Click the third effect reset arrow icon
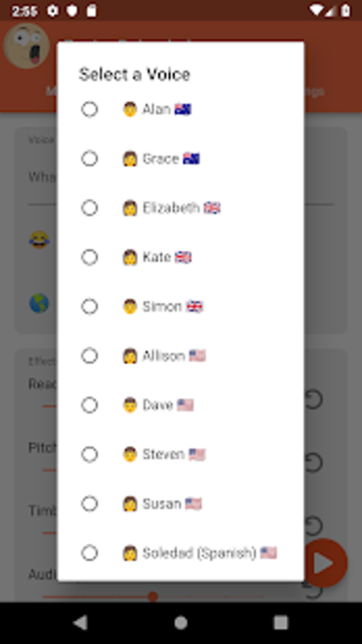 [x=313, y=526]
